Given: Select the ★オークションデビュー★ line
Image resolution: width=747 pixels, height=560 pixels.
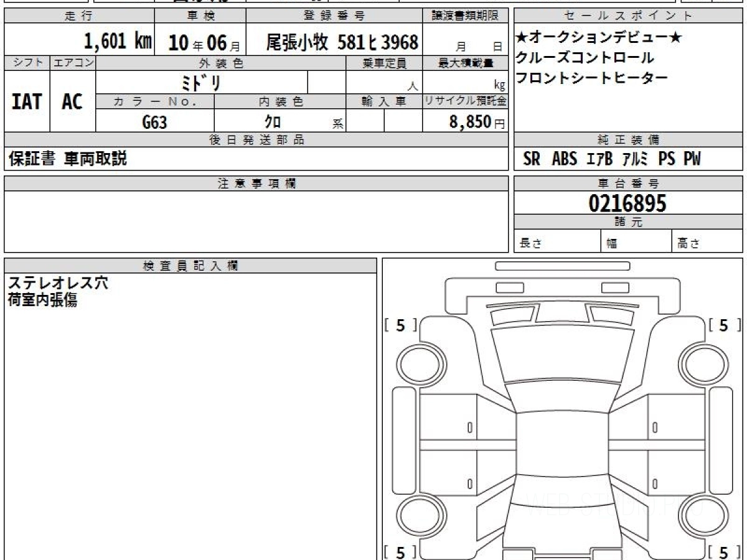Looking at the screenshot, I should pos(598,38).
